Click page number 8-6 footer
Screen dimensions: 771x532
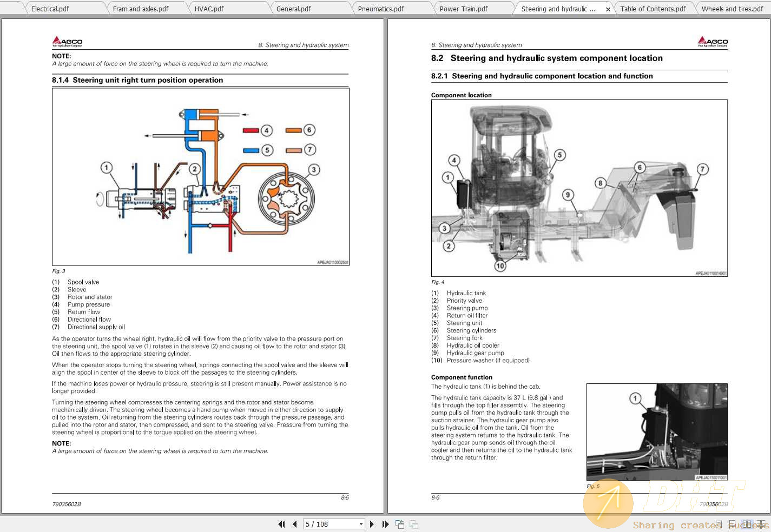coord(436,497)
